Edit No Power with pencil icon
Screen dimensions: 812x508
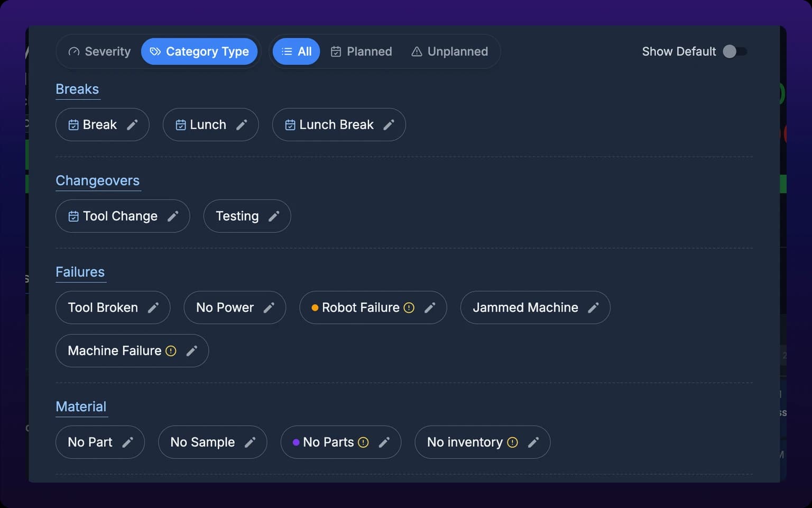(269, 308)
